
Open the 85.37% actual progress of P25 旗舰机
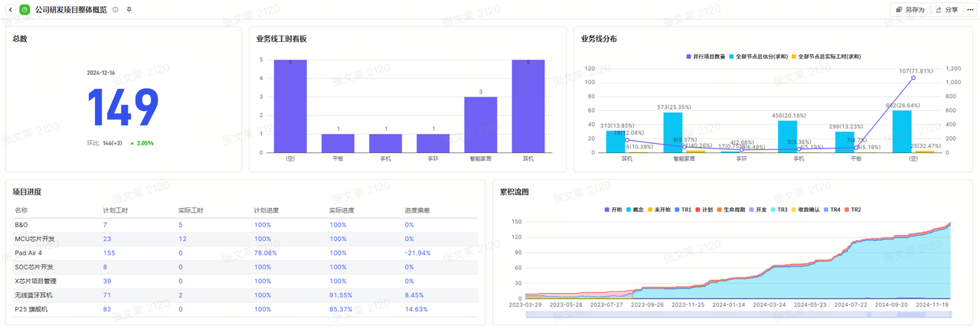tap(341, 309)
